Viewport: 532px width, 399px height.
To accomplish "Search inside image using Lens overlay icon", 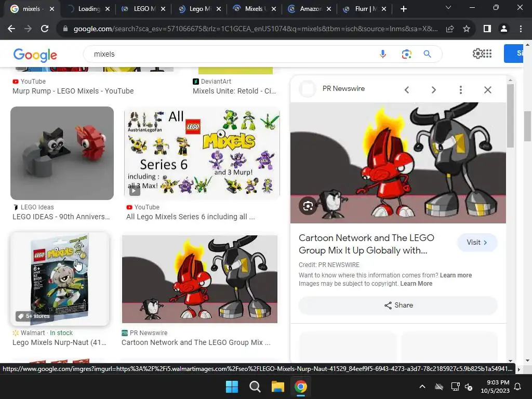I will click(x=308, y=206).
